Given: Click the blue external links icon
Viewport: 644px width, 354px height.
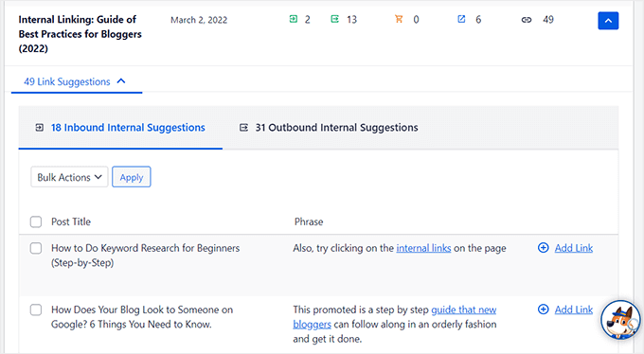Looking at the screenshot, I should tap(461, 19).
